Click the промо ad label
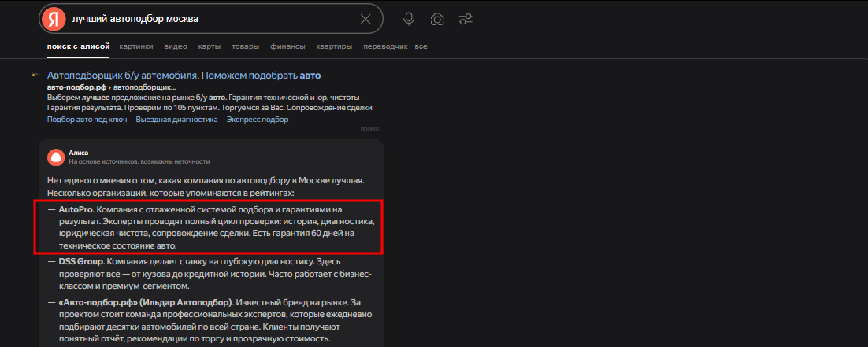 click(369, 129)
